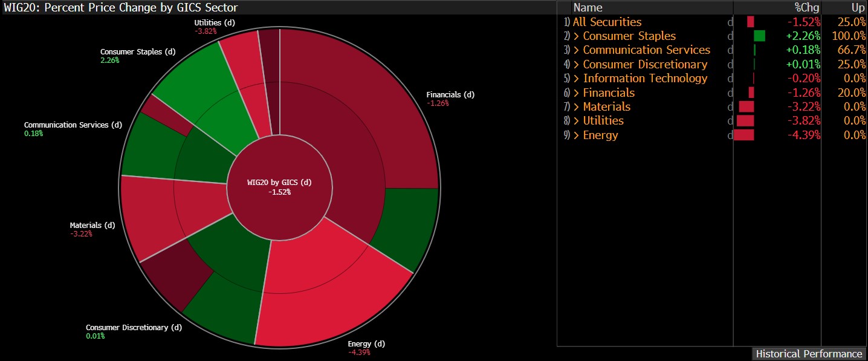Select Utilities name in the table
The image size is (868, 361).
603,121
